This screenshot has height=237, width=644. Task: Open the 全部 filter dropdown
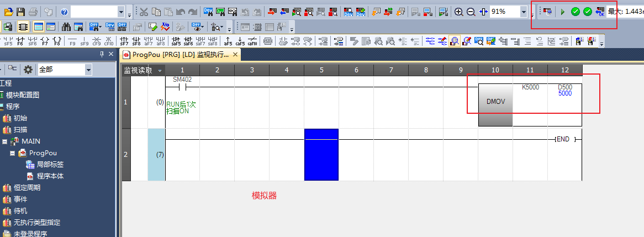(88, 70)
